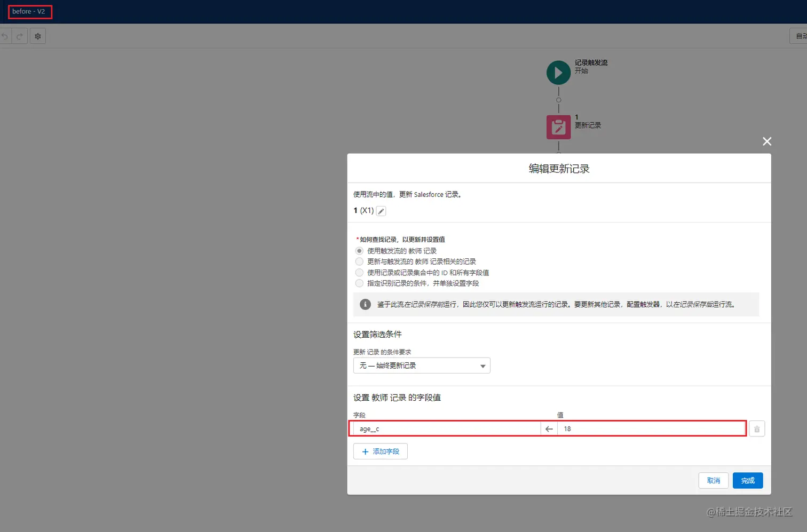
Task: Click 完成 to finish editing
Action: [748, 481]
